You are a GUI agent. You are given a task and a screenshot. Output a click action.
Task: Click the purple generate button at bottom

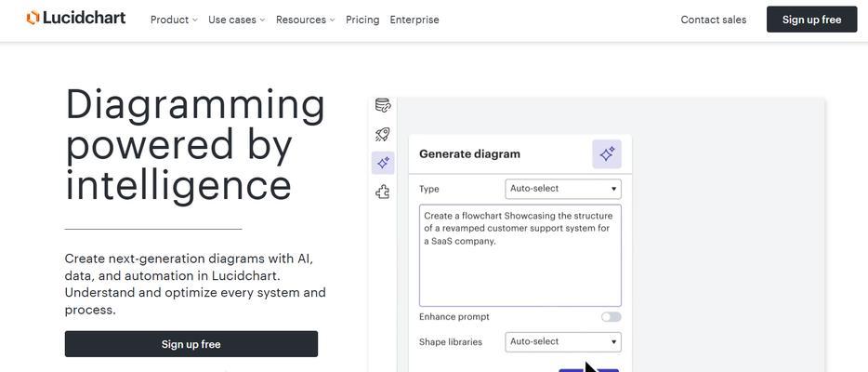588,370
